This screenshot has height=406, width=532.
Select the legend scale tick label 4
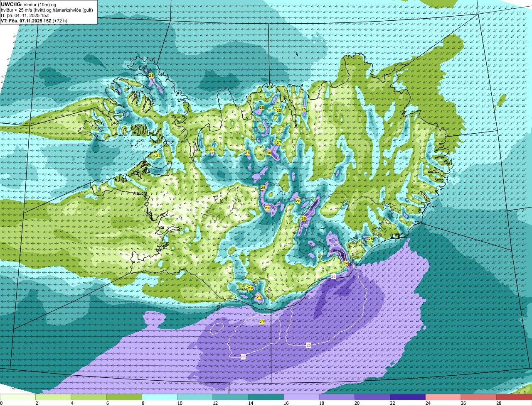click(x=72, y=403)
